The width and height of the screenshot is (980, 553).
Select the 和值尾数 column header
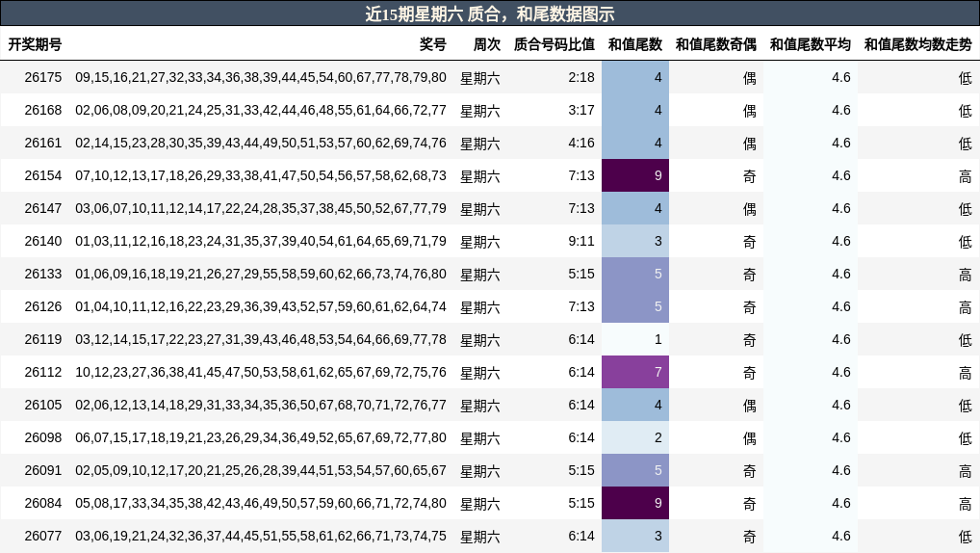pyautogui.click(x=635, y=44)
